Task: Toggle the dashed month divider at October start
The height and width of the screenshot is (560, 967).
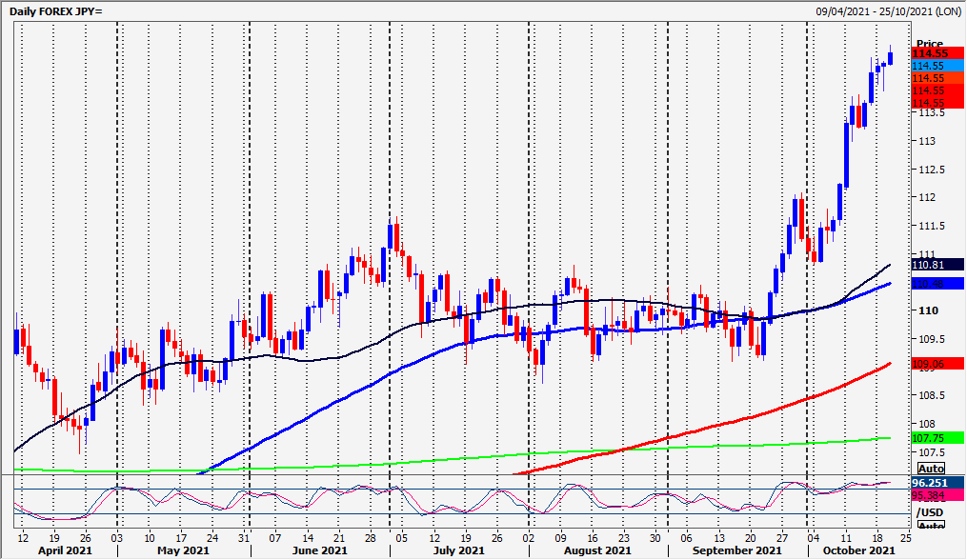Action: point(808,286)
